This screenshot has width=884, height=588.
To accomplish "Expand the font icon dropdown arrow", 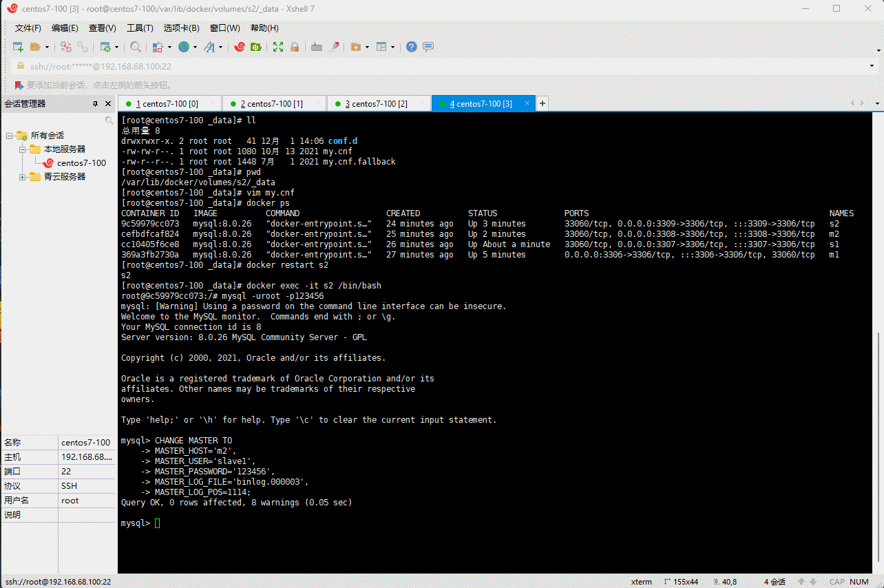I will click(x=221, y=48).
